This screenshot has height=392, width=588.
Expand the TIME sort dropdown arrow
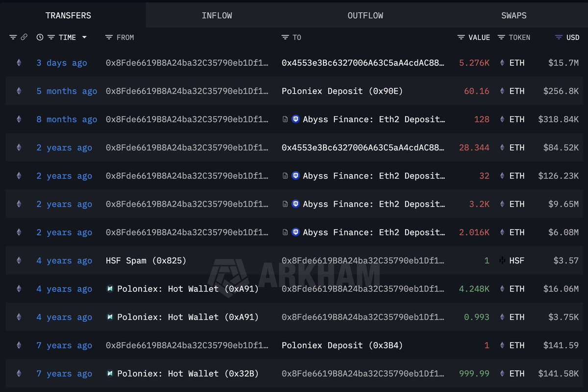pos(84,37)
